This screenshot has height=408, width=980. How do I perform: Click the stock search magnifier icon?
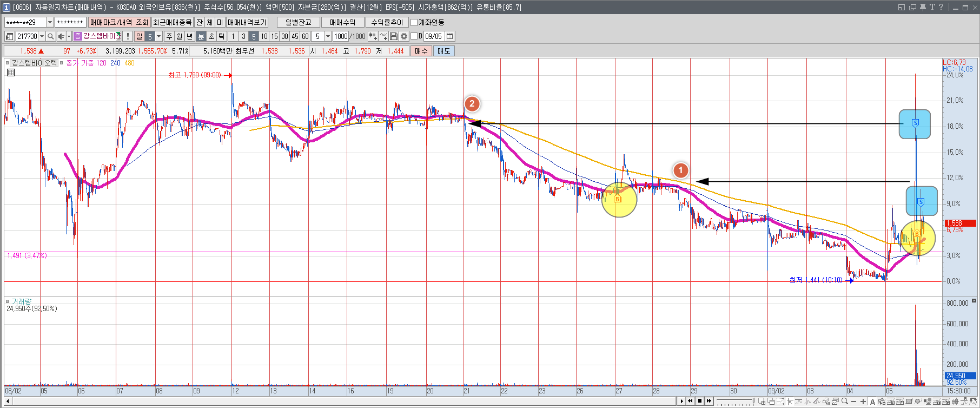[x=51, y=36]
